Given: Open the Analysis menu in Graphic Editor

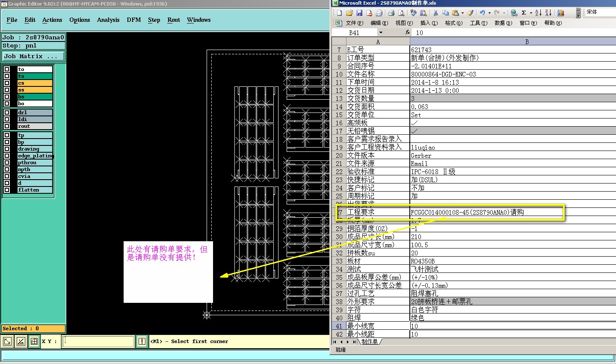Looking at the screenshot, I should [108, 20].
